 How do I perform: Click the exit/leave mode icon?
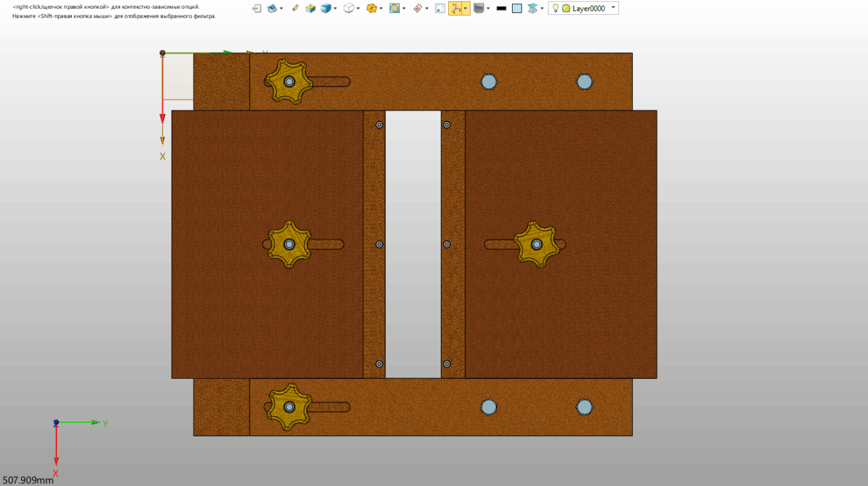tap(256, 8)
